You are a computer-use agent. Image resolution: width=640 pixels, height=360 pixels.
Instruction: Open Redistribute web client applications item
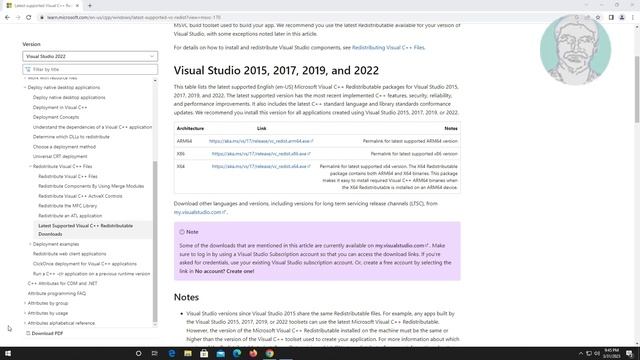tap(69, 254)
